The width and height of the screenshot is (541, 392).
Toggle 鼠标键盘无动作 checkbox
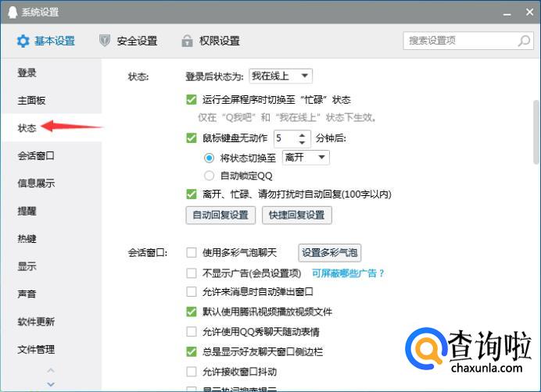coord(191,138)
